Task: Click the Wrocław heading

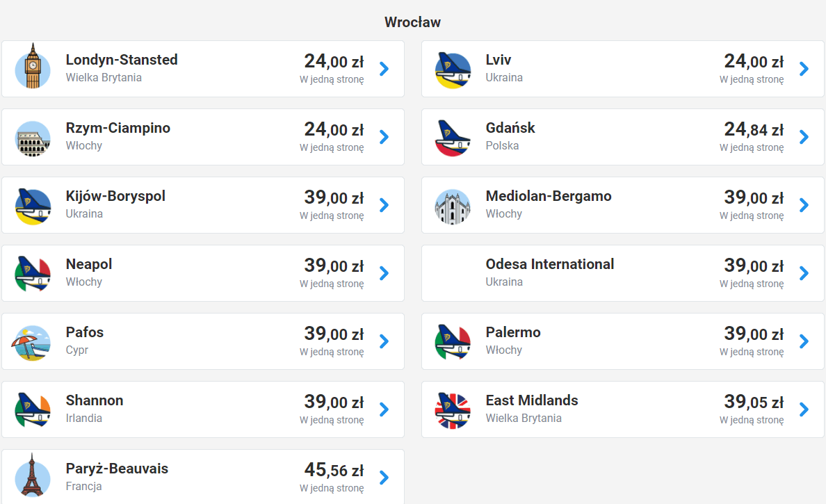Action: 413,22
